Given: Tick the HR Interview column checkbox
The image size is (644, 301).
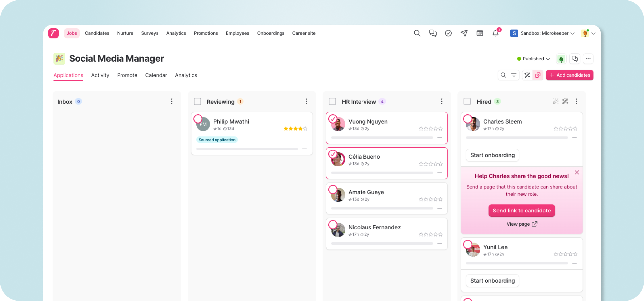Looking at the screenshot, I should coord(332,101).
